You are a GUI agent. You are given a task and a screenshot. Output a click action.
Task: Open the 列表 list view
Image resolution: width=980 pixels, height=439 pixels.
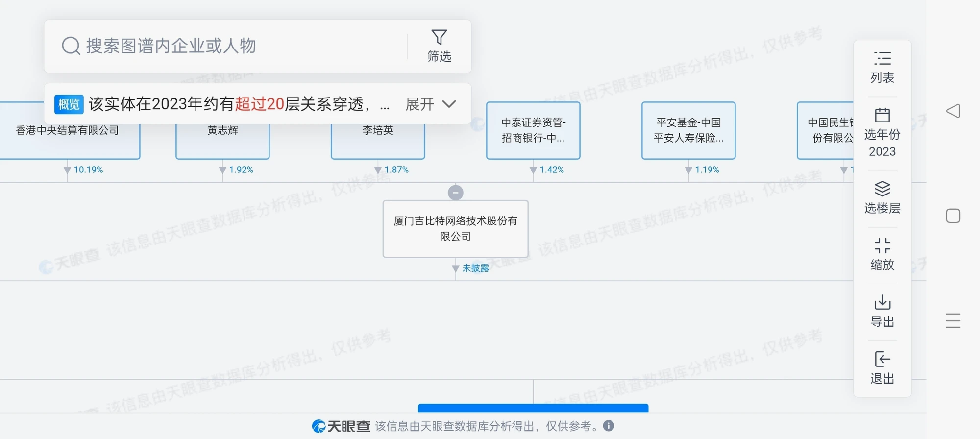(882, 68)
